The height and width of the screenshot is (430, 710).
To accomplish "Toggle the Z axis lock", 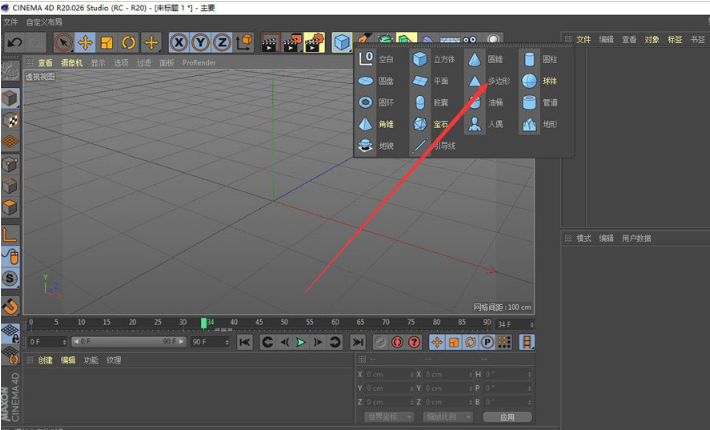I will click(221, 42).
